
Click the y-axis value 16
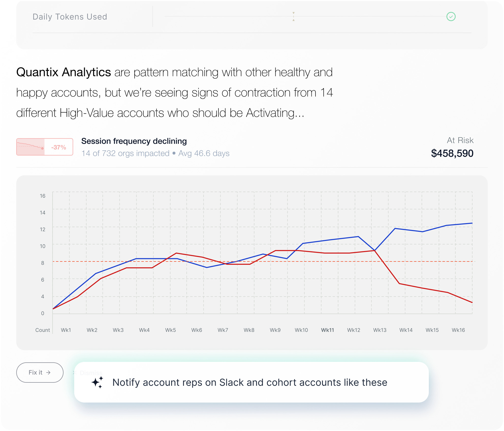(x=42, y=196)
